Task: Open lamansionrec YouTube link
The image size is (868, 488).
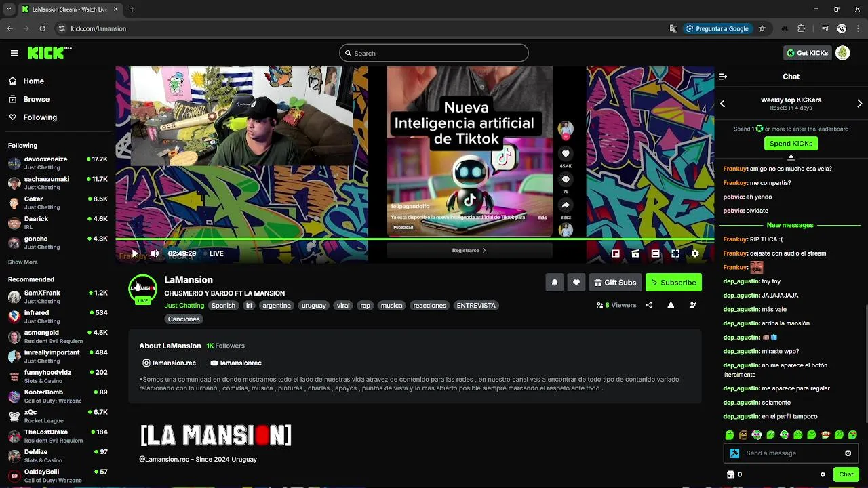Action: 236,363
